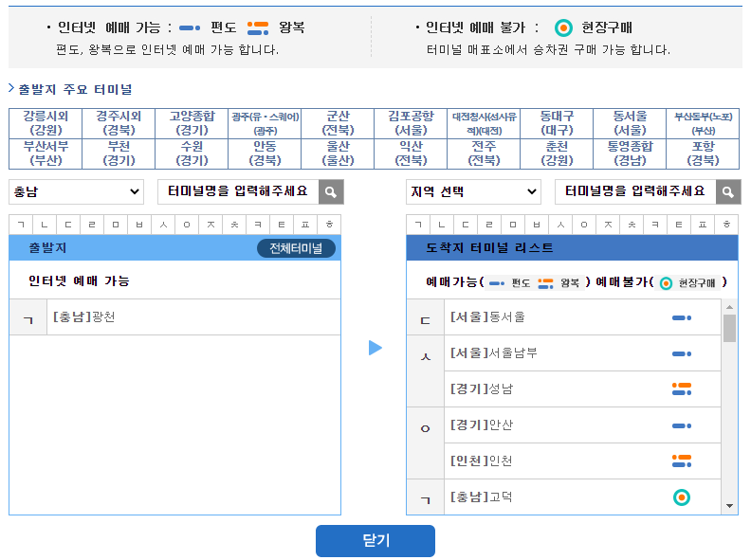Viewport: 751px width, 560px height.
Task: Select 포항 (경북) terminal
Action: [703, 154]
